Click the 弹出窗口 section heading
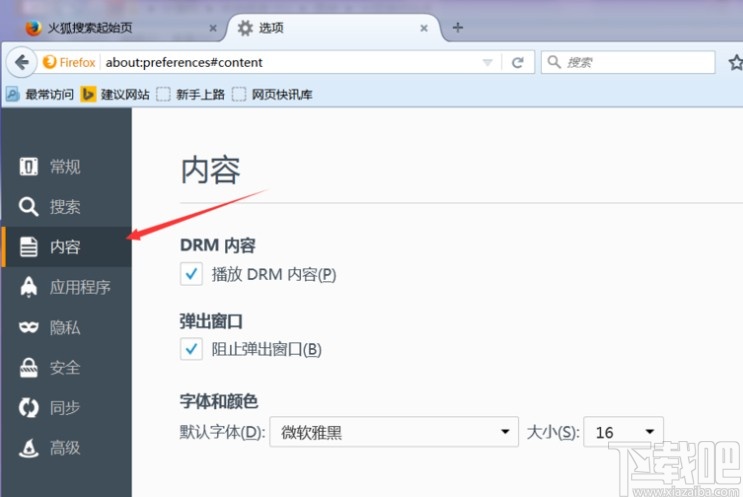The width and height of the screenshot is (743, 497). pyautogui.click(x=211, y=321)
